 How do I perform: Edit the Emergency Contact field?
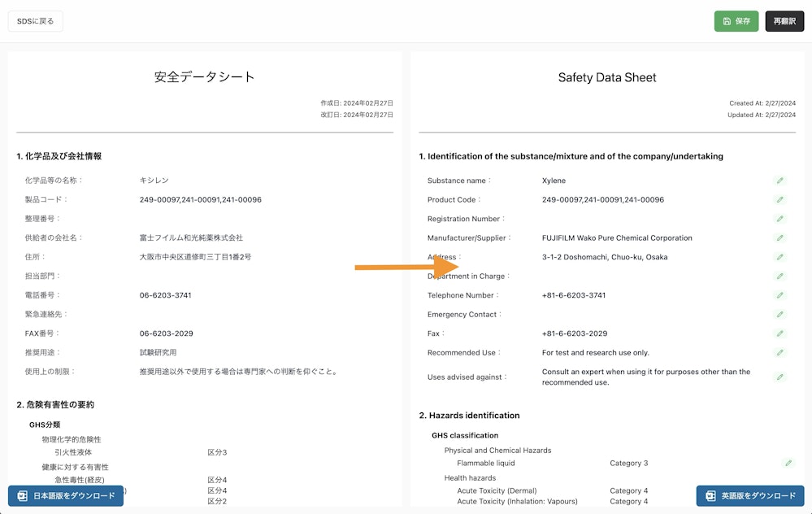click(x=780, y=314)
